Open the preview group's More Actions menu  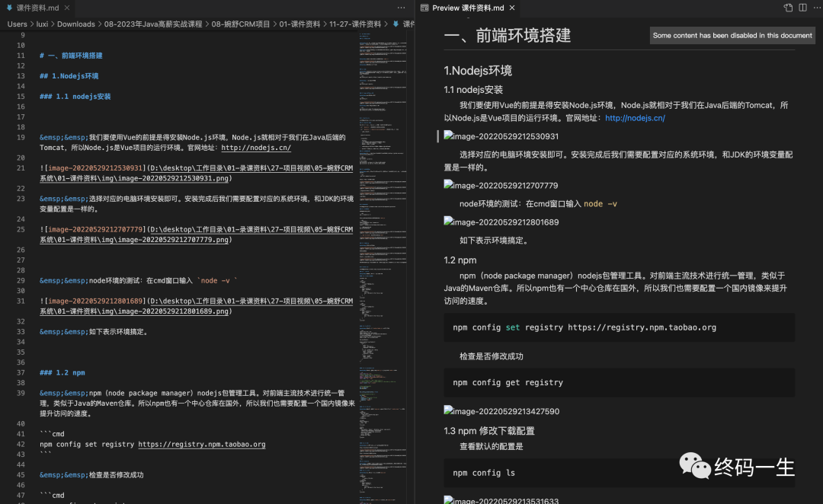(x=817, y=8)
